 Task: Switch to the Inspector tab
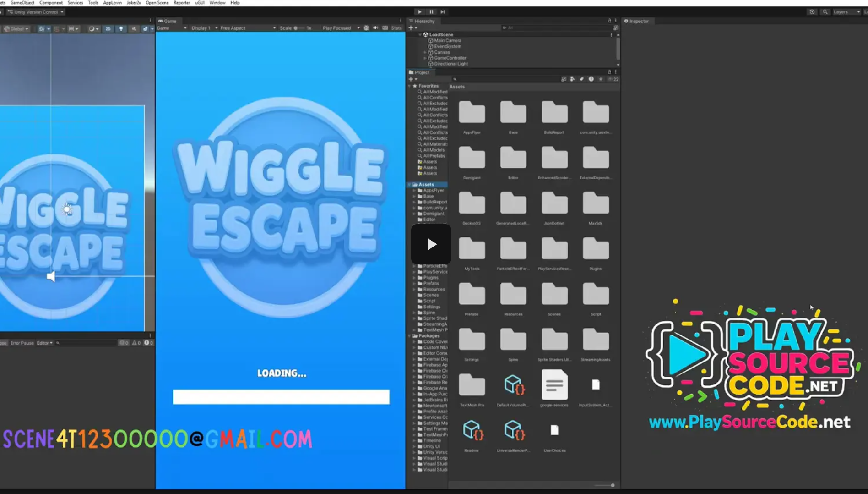click(x=636, y=21)
